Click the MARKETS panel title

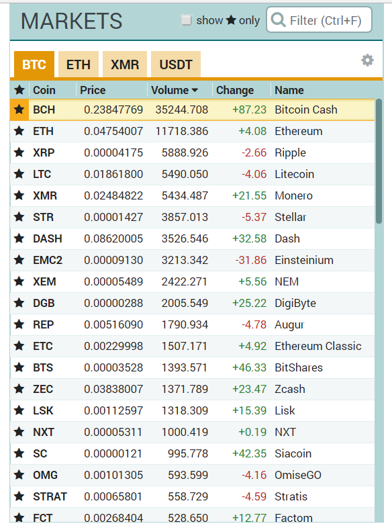72,21
